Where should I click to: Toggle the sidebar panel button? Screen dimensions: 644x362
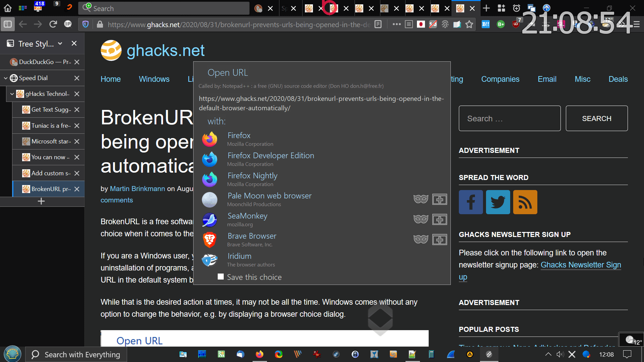pos(8,24)
